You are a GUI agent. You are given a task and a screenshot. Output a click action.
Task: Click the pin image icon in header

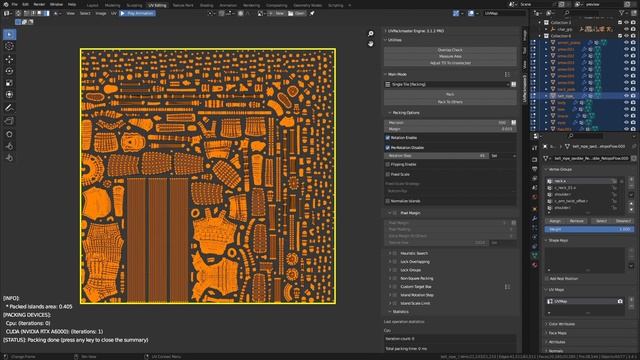pos(312,13)
